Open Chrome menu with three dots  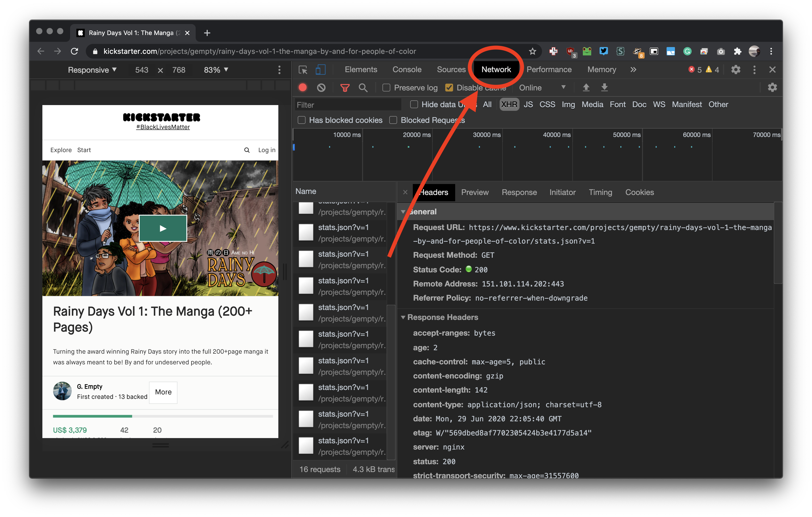[771, 51]
